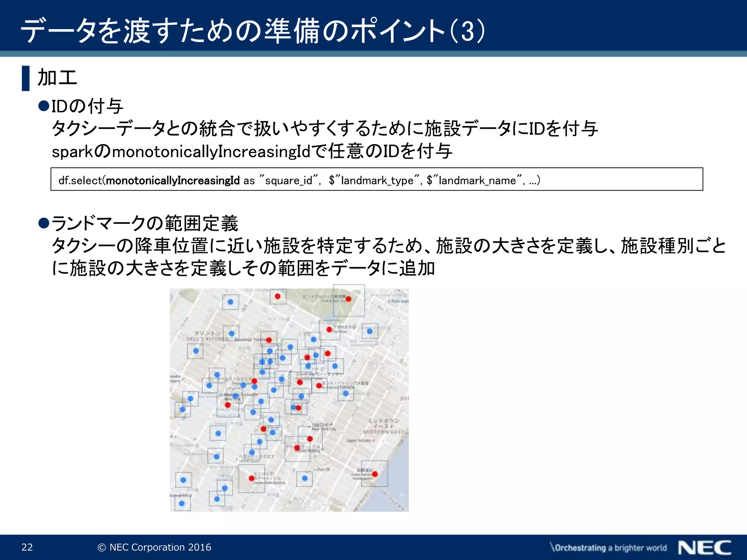The image size is (747, 560).
Task: Click the Manhattan landmark map image
Action: pyautogui.click(x=289, y=400)
